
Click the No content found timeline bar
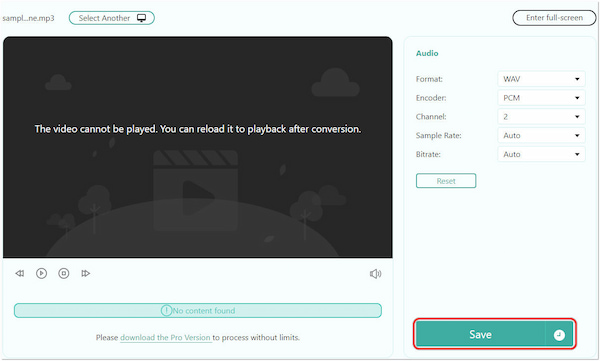click(198, 310)
